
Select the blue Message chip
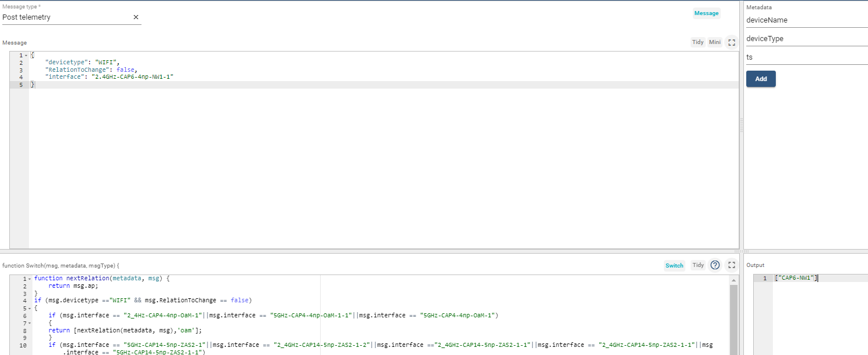coord(706,13)
